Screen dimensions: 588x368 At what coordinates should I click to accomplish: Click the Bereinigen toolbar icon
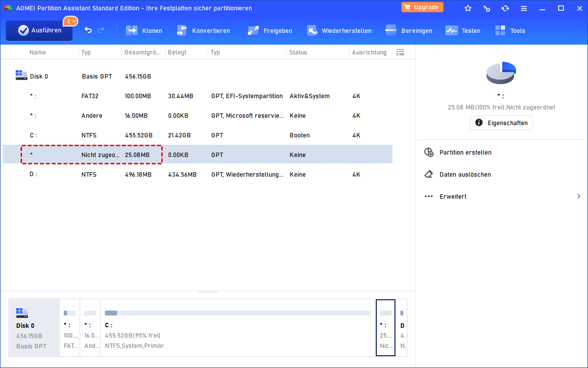pos(391,30)
